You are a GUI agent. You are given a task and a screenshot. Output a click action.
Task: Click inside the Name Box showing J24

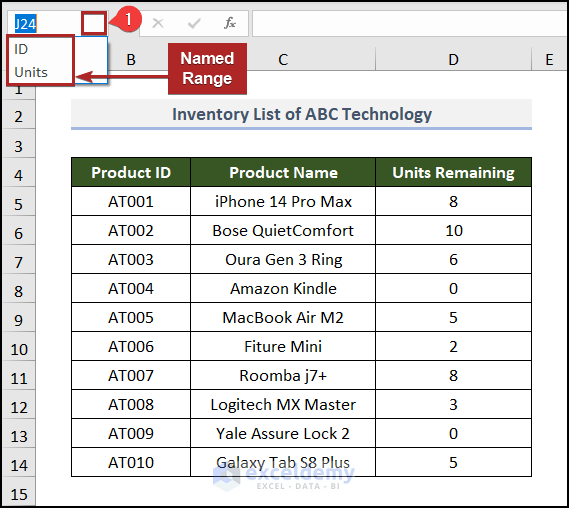pos(44,24)
